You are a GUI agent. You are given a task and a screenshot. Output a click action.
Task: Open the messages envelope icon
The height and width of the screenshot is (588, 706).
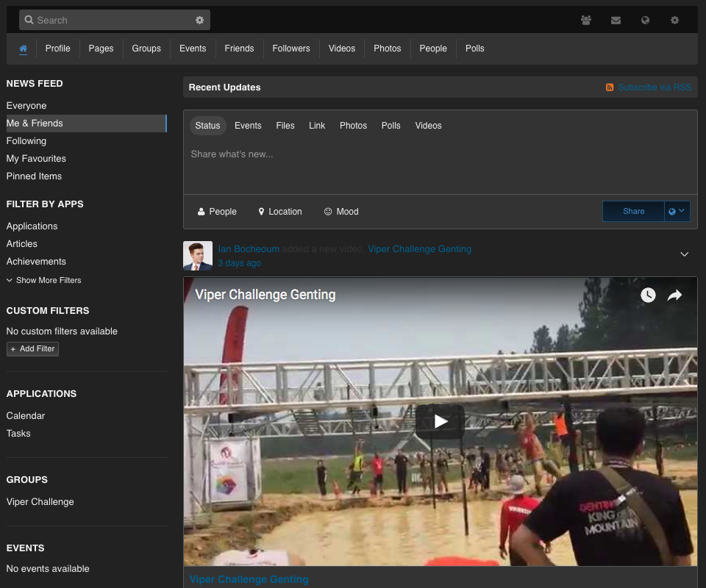(616, 20)
